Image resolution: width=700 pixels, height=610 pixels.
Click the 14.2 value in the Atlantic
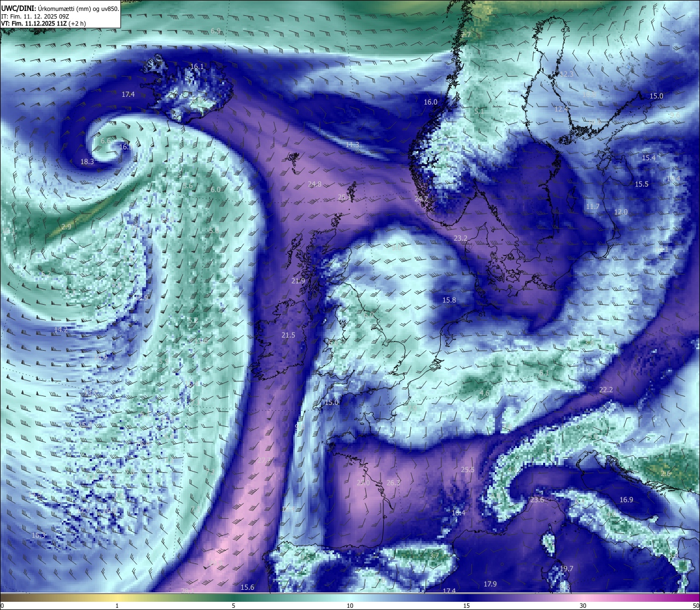tap(61, 330)
